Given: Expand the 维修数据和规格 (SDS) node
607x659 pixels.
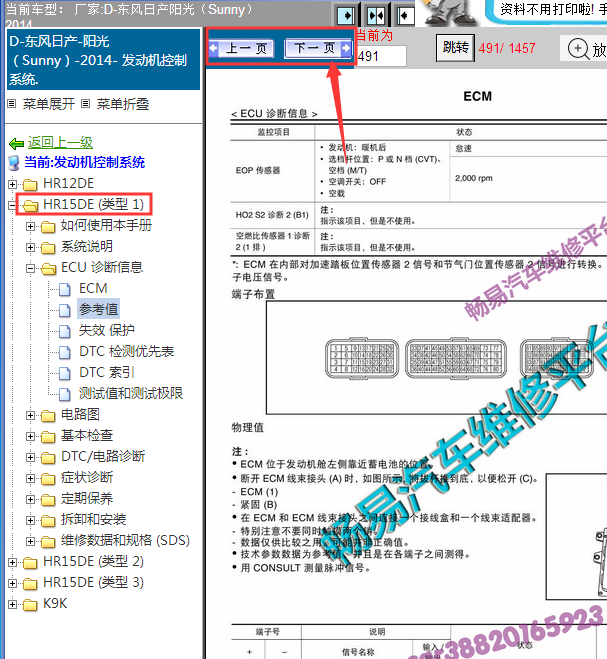Looking at the screenshot, I should [30, 541].
